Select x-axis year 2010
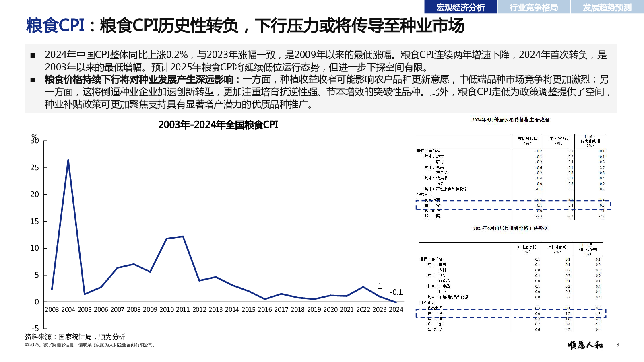Image resolution: width=644 pixels, height=362 pixels. pyautogui.click(x=167, y=310)
